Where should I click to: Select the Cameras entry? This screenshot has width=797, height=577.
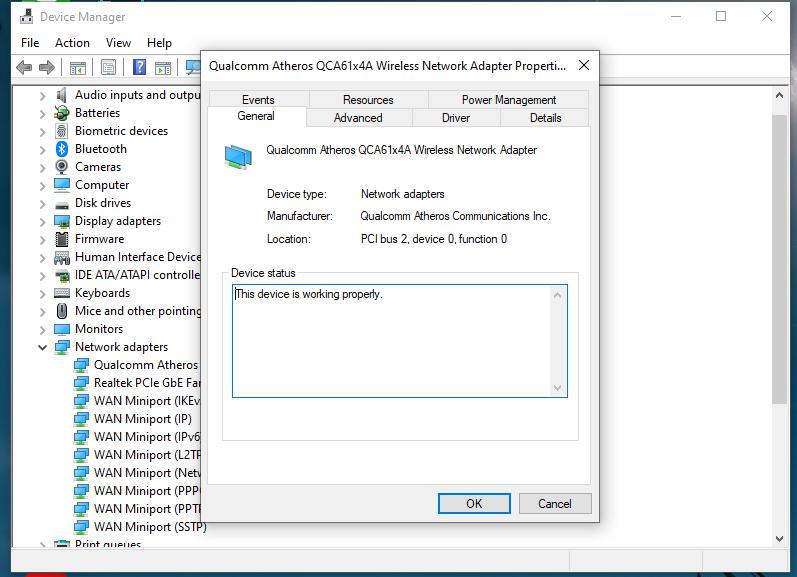click(x=98, y=167)
